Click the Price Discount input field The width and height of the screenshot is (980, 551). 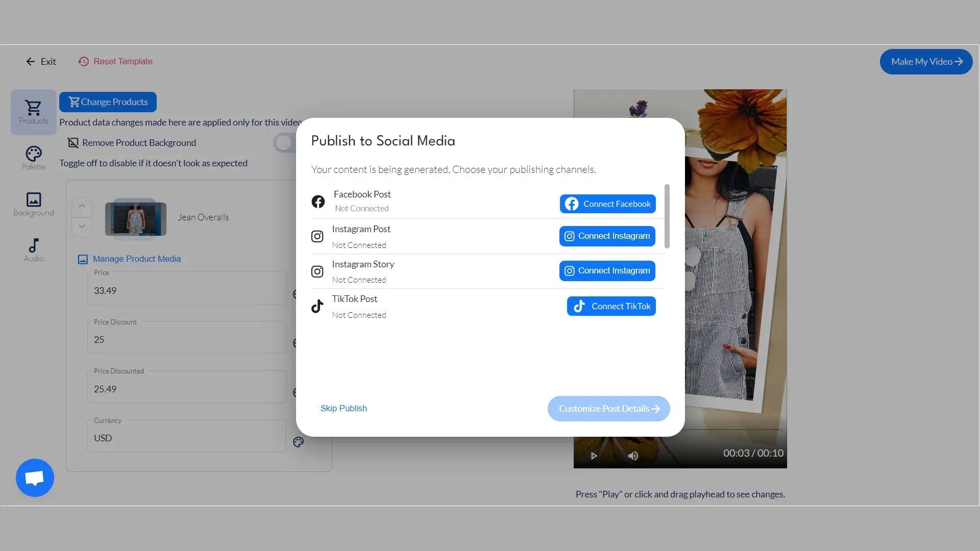pos(186,340)
